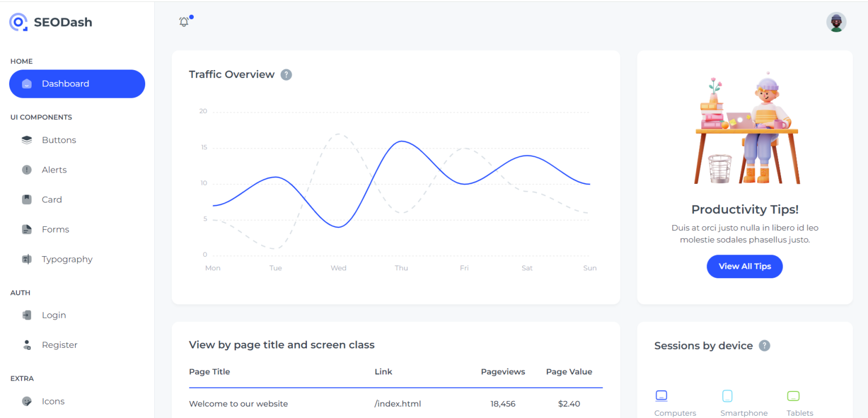Screen dimensions: 868x418
Task: Click the Tablets device icon
Action: click(793, 396)
